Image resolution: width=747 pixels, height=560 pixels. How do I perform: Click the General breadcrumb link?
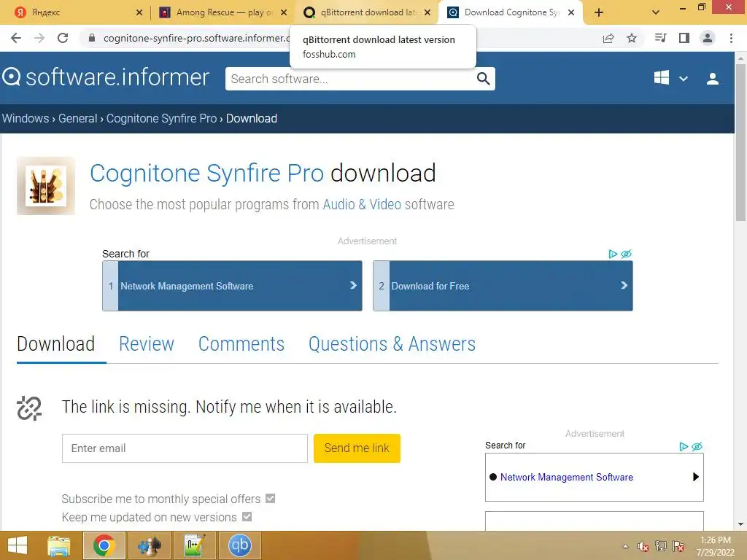point(77,118)
